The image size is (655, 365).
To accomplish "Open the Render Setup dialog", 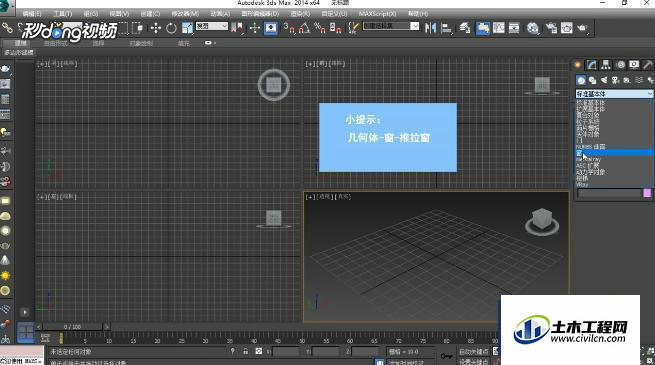I will tap(551, 28).
